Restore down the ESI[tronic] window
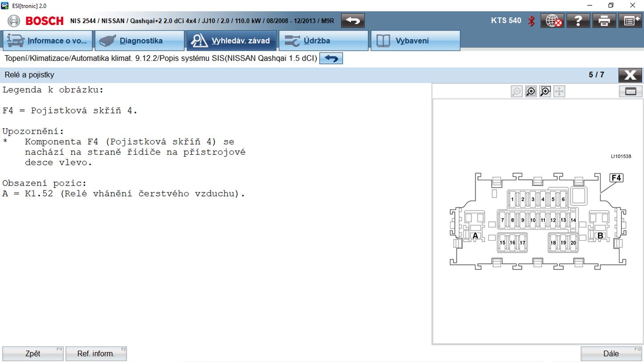644x362 pixels. click(611, 5)
